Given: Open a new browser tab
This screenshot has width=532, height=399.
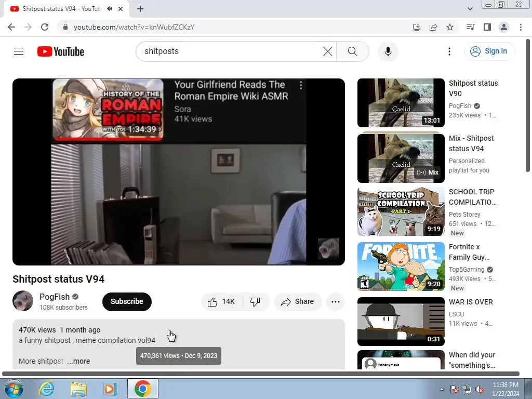Looking at the screenshot, I should point(140,9).
